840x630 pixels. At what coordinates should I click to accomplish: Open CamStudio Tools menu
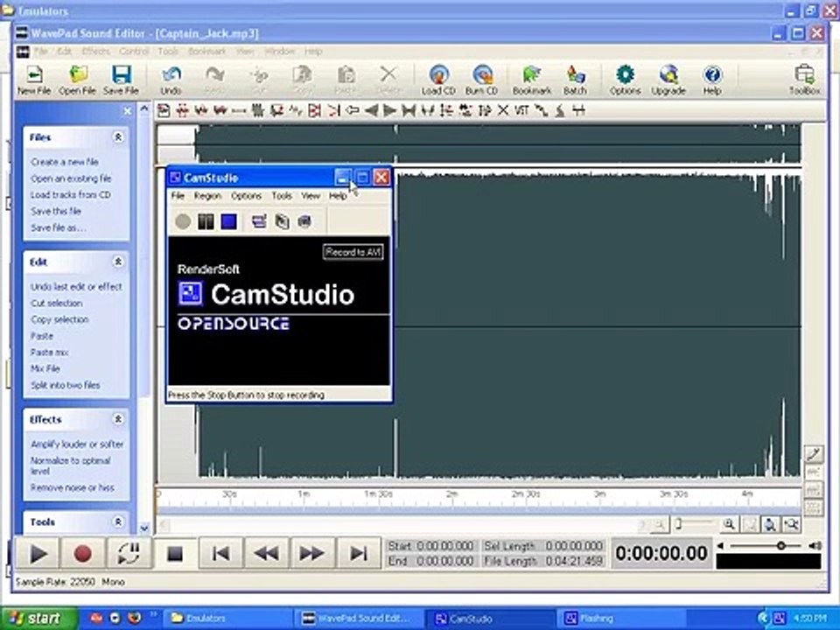coord(282,195)
